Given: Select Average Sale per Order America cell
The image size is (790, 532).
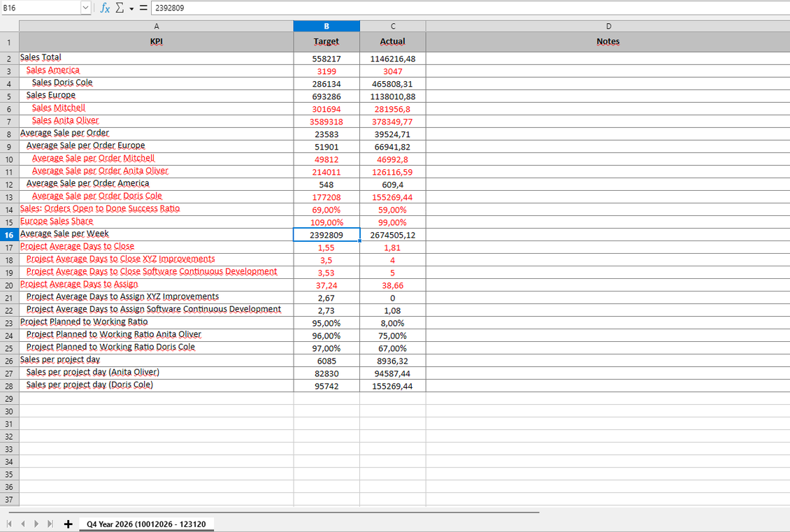Looking at the screenshot, I should pos(156,185).
